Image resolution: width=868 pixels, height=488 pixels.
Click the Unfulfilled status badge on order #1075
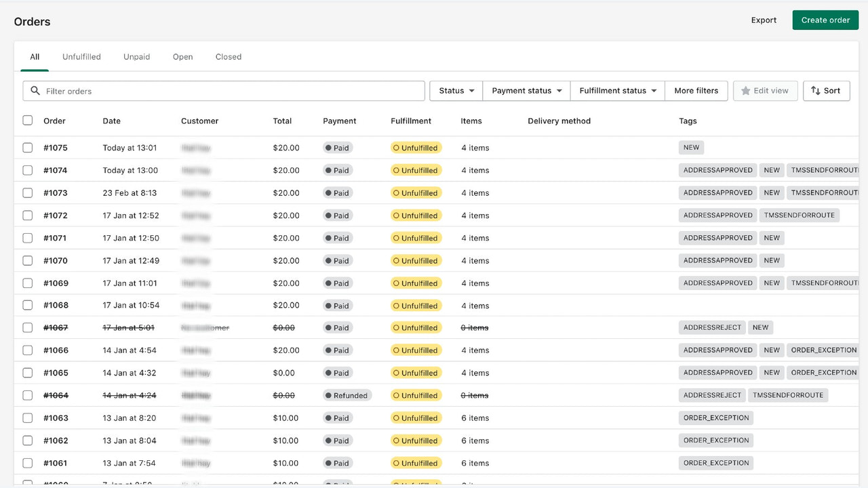click(x=416, y=147)
